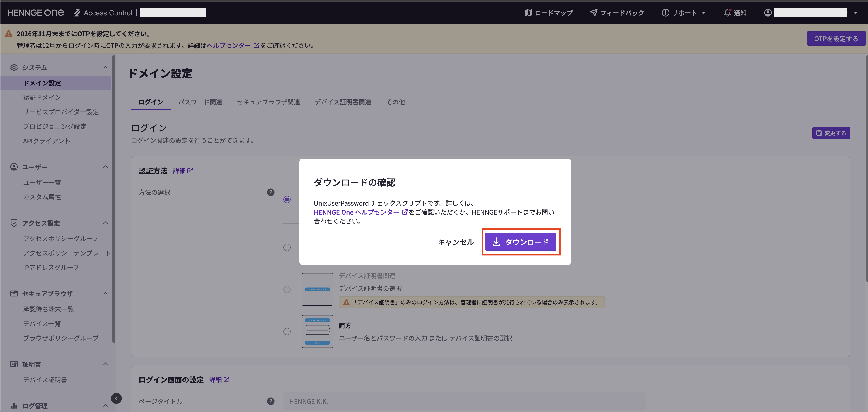This screenshot has height=412, width=868.
Task: Click the support info icon
Action: click(665, 13)
